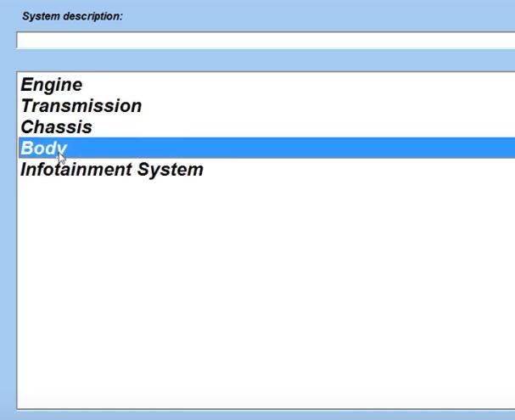Select Engine in the system list

click(266, 85)
